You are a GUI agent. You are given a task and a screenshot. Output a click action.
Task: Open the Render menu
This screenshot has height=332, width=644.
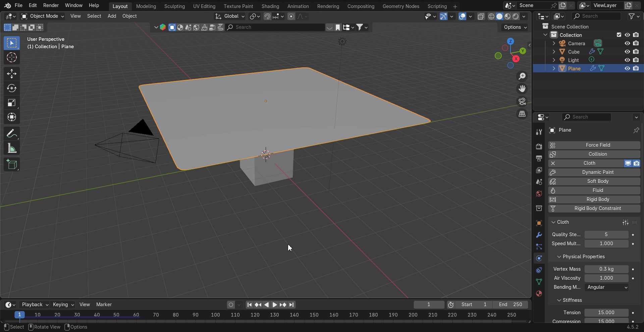point(51,5)
